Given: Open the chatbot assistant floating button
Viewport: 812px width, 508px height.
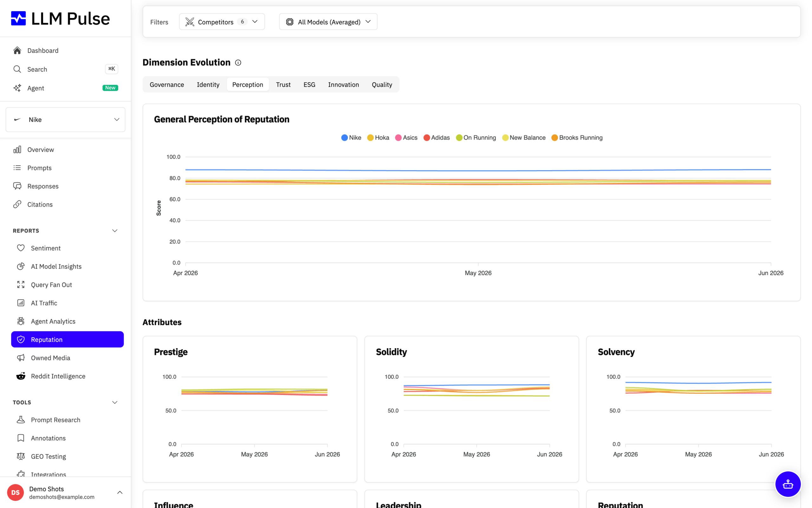Looking at the screenshot, I should point(788,484).
